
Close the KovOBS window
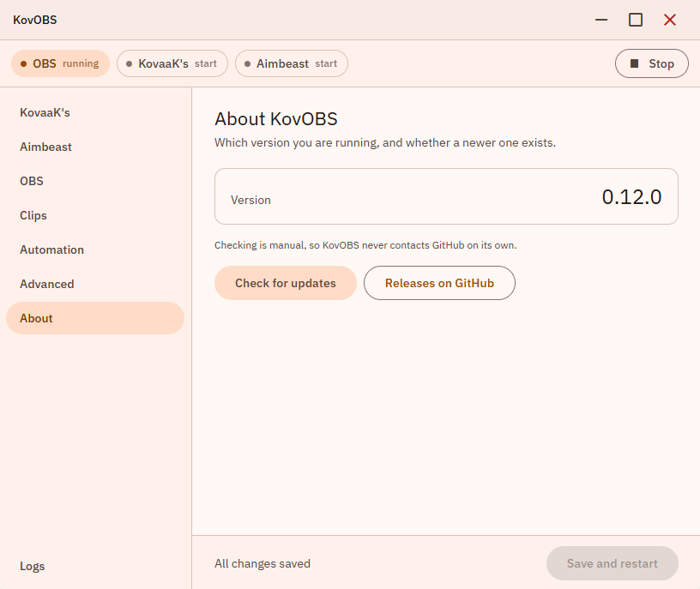coord(670,20)
